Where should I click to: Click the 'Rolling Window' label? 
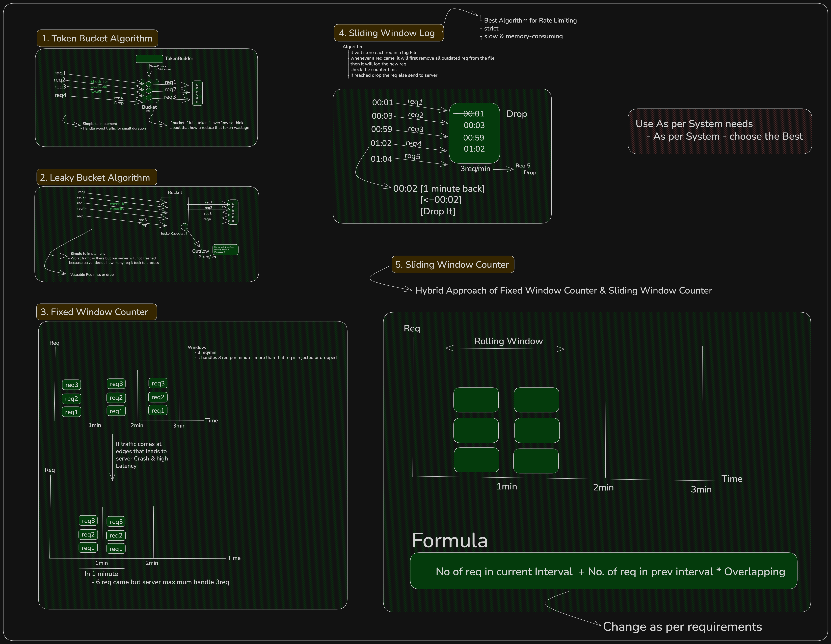pyautogui.click(x=508, y=341)
